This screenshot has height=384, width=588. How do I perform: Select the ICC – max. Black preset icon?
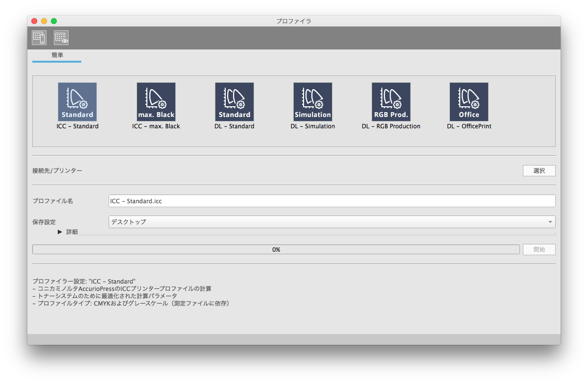(156, 102)
